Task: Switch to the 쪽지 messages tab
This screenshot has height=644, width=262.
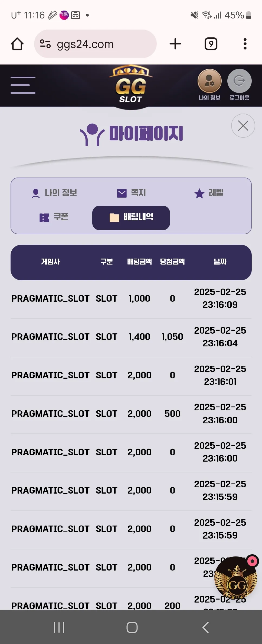Action: point(131,193)
